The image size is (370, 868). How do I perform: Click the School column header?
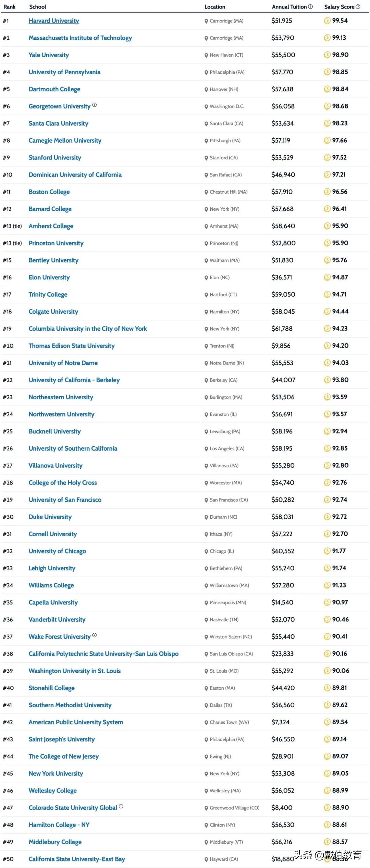(38, 7)
